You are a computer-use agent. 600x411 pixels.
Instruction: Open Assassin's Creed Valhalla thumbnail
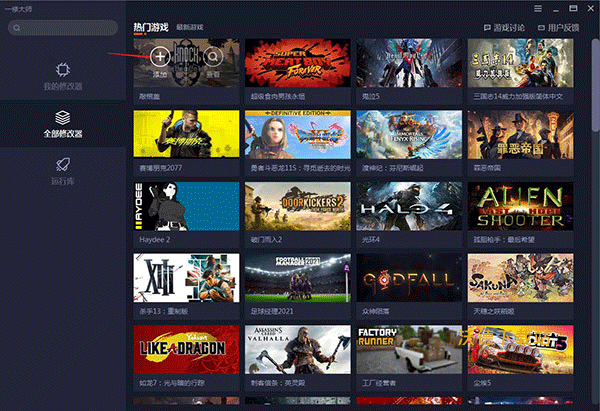click(297, 349)
